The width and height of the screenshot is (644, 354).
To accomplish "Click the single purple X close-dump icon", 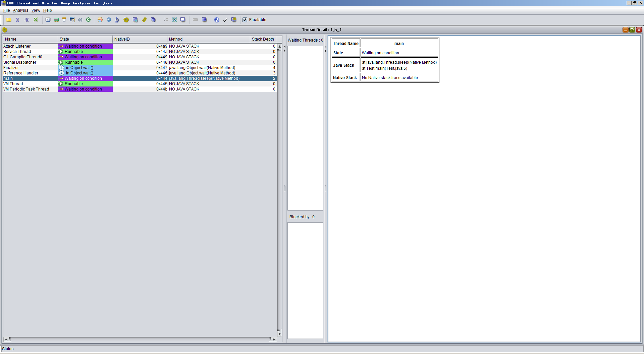I will (x=18, y=20).
